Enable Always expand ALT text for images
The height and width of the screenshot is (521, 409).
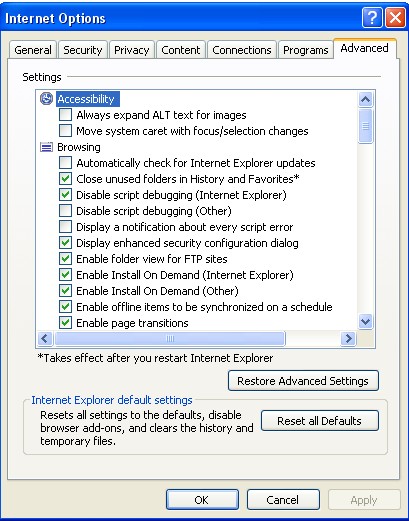point(65,115)
